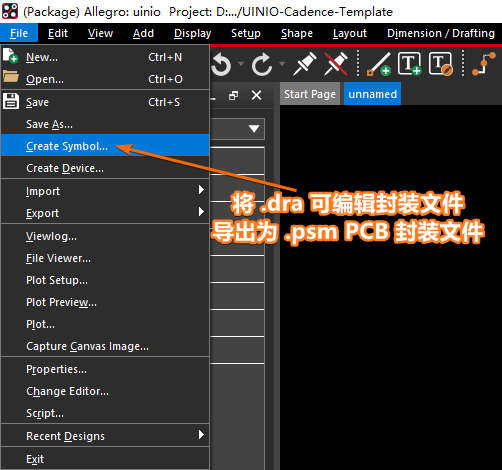The width and height of the screenshot is (502, 470).
Task: Select the Add Connect routing icon
Action: (x=484, y=64)
